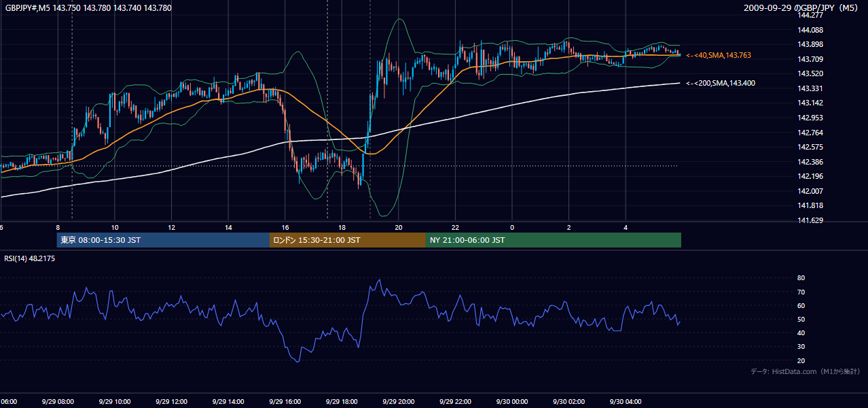The image size is (868, 408).
Task: Click RSI scale value 40
Action: pos(801,333)
